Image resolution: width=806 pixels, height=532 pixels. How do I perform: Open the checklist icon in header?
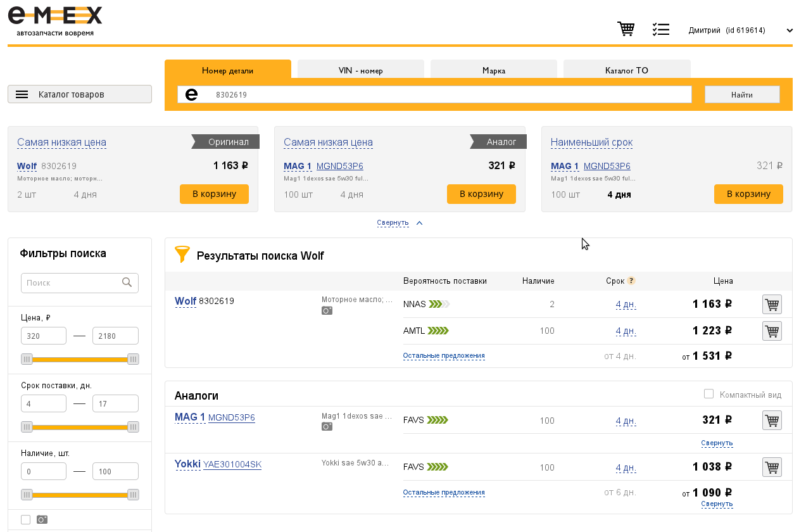pyautogui.click(x=661, y=29)
